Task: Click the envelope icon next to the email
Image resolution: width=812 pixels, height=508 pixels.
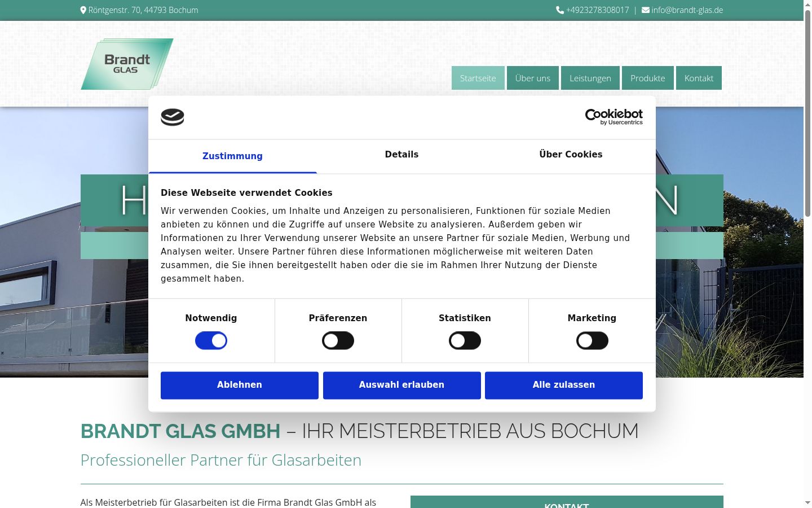Action: 646,10
